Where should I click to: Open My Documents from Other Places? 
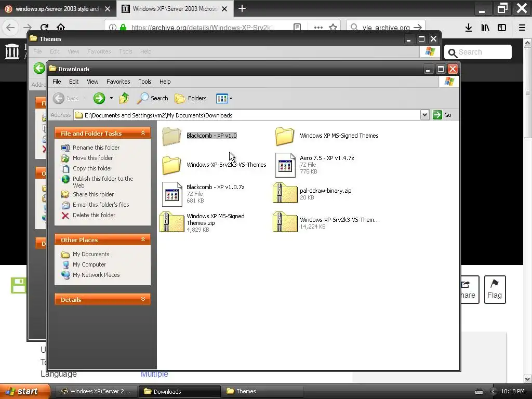click(x=91, y=254)
